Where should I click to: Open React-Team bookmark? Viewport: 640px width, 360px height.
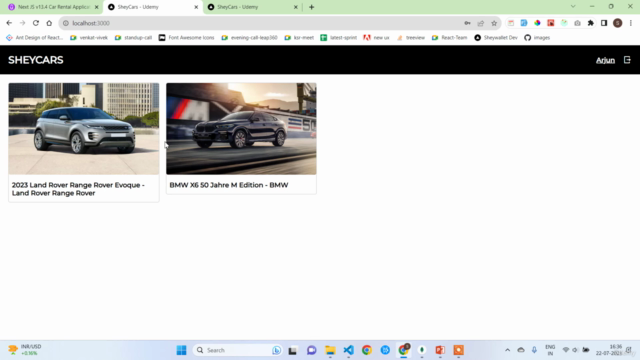(449, 38)
